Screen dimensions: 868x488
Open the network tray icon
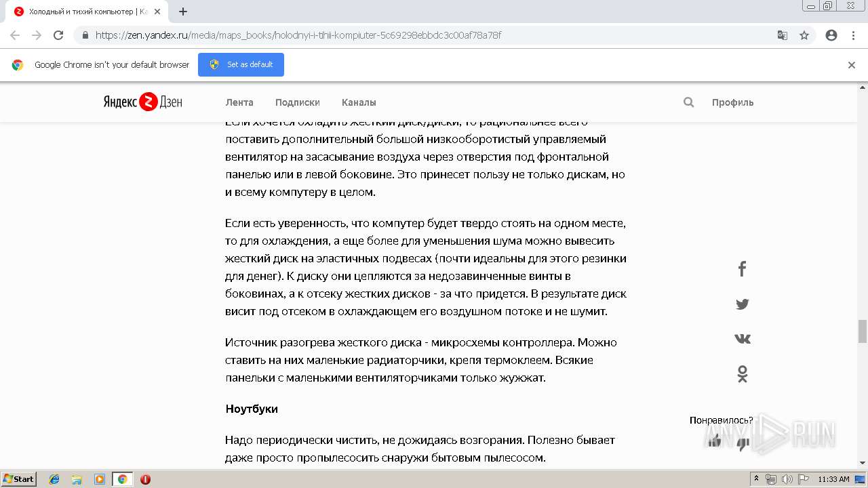click(x=771, y=479)
